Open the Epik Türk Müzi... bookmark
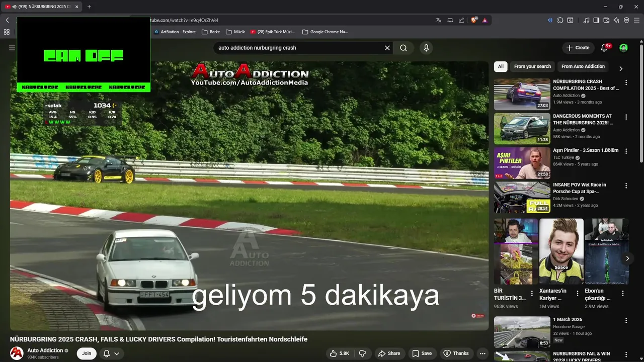The width and height of the screenshot is (644, 362). [x=272, y=32]
